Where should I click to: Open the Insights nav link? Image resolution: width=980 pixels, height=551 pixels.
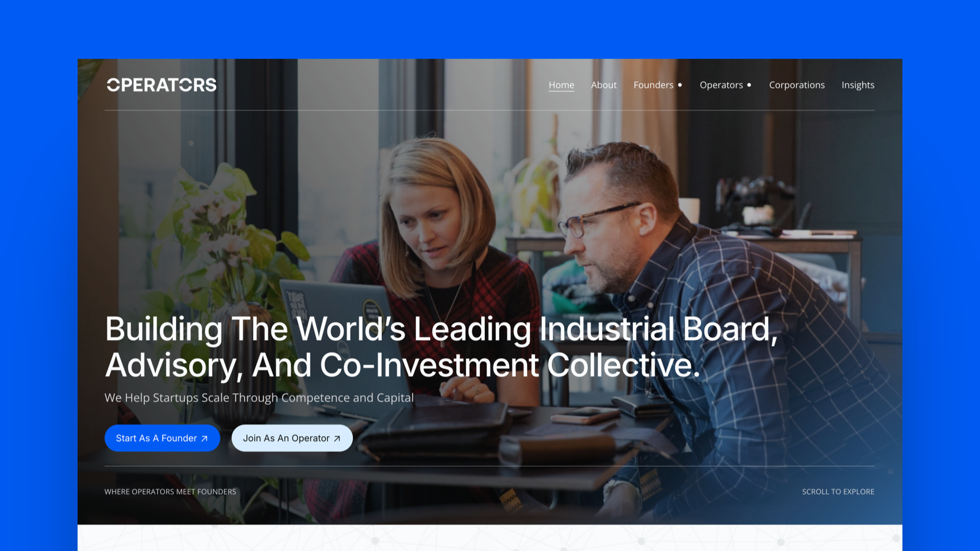858,85
